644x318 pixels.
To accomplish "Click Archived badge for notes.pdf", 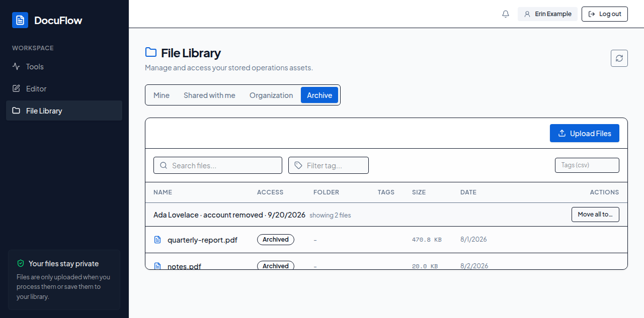I will click(276, 266).
